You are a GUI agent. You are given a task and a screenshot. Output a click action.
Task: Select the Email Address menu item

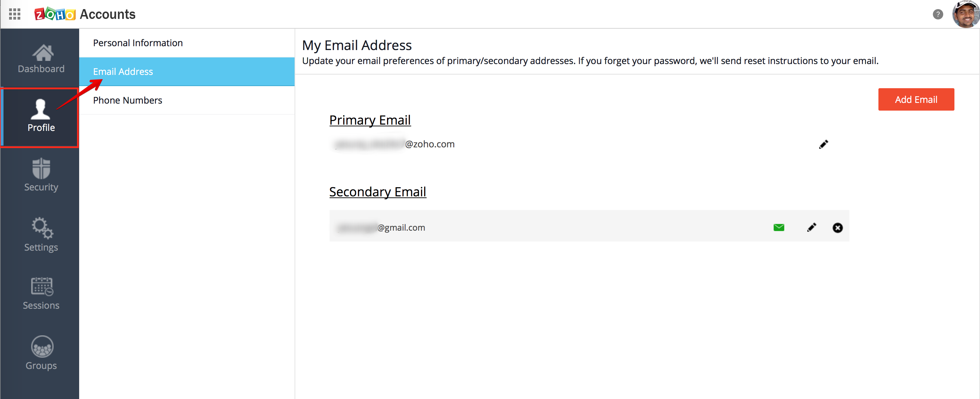point(123,71)
